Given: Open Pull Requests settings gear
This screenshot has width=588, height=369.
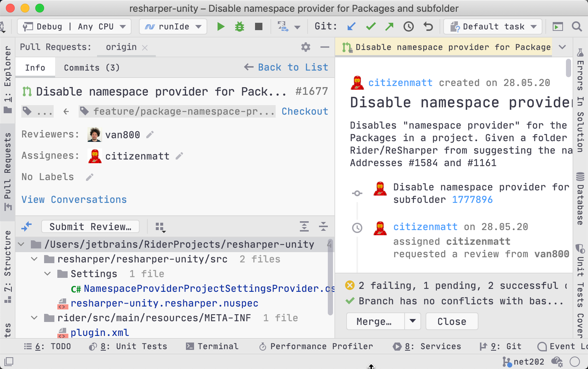Looking at the screenshot, I should pyautogui.click(x=306, y=47).
